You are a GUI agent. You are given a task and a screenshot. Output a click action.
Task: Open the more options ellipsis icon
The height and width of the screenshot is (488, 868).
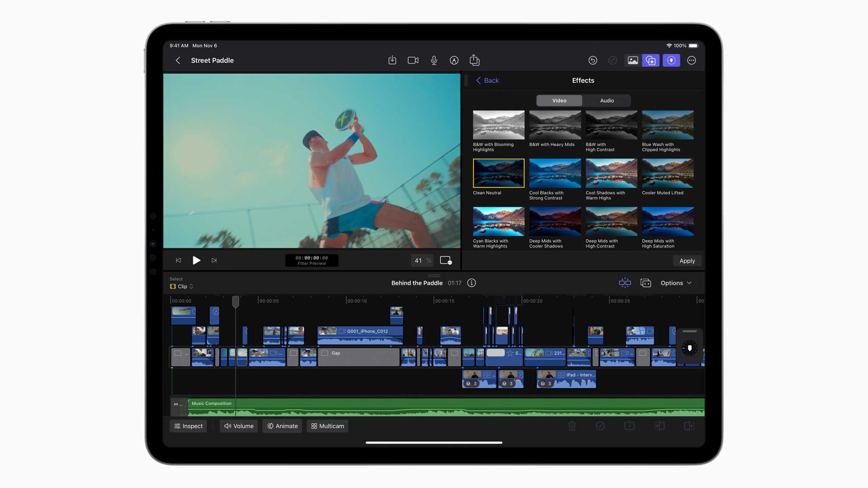click(691, 60)
